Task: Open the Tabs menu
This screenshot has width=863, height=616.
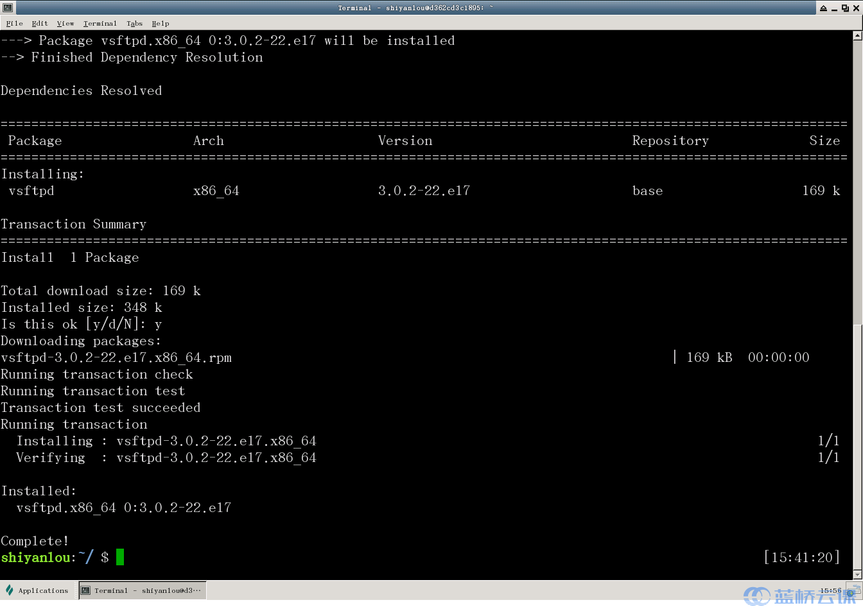Action: coord(134,23)
